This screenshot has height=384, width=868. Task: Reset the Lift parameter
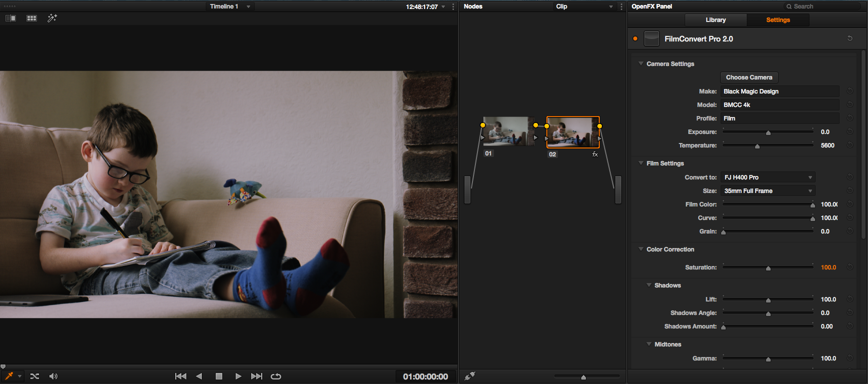[850, 299]
